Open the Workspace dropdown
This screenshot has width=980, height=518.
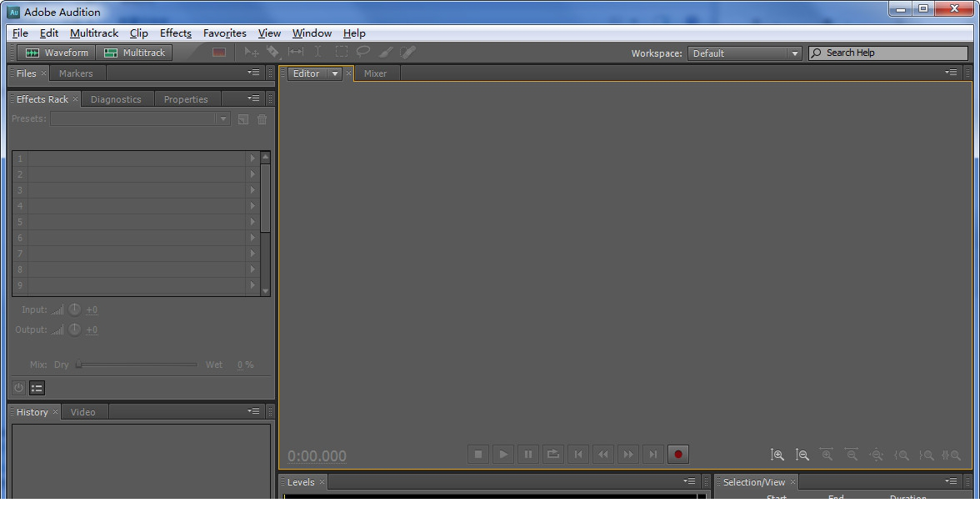(x=793, y=53)
